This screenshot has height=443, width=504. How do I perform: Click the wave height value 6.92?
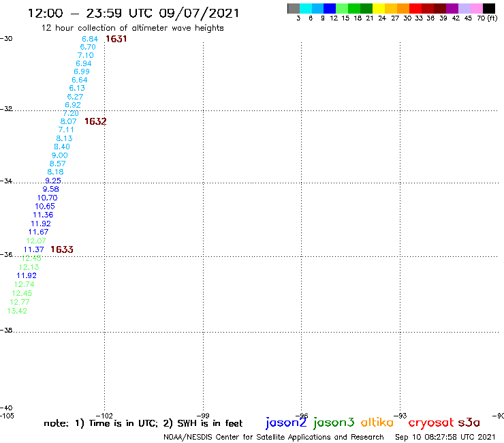73,105
